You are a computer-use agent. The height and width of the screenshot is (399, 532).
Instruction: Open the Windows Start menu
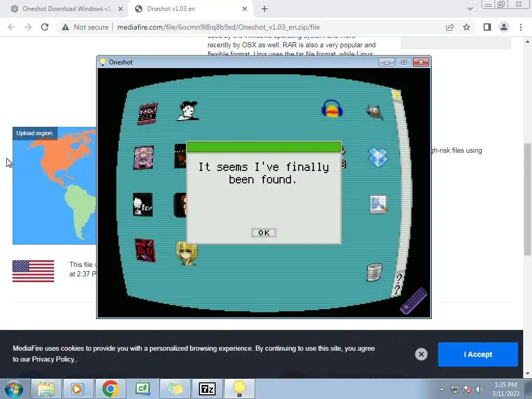pyautogui.click(x=14, y=389)
